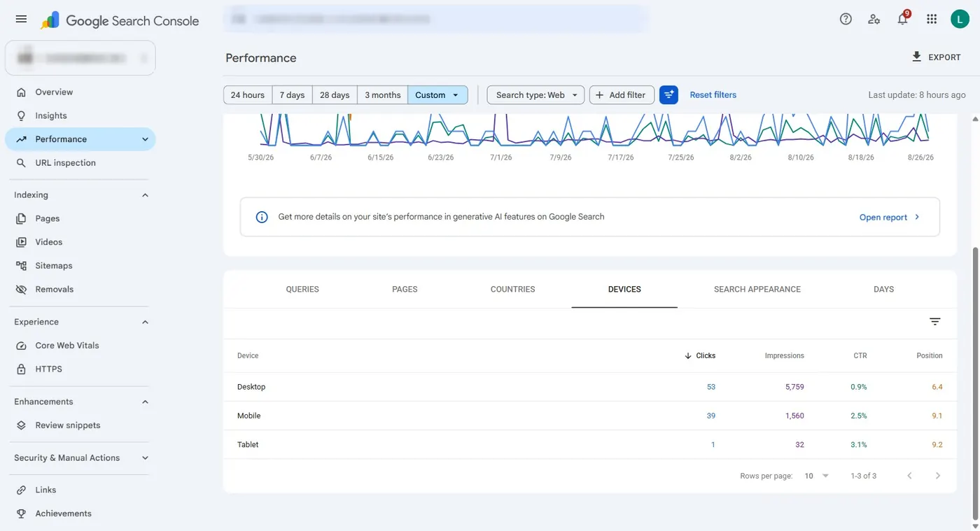Open the property selector dropdown

pos(80,57)
